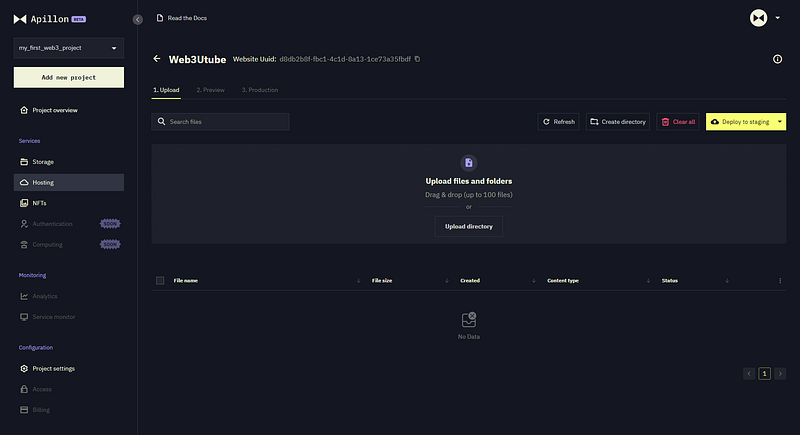The height and width of the screenshot is (435, 800).
Task: Click the Refresh button
Action: click(558, 122)
